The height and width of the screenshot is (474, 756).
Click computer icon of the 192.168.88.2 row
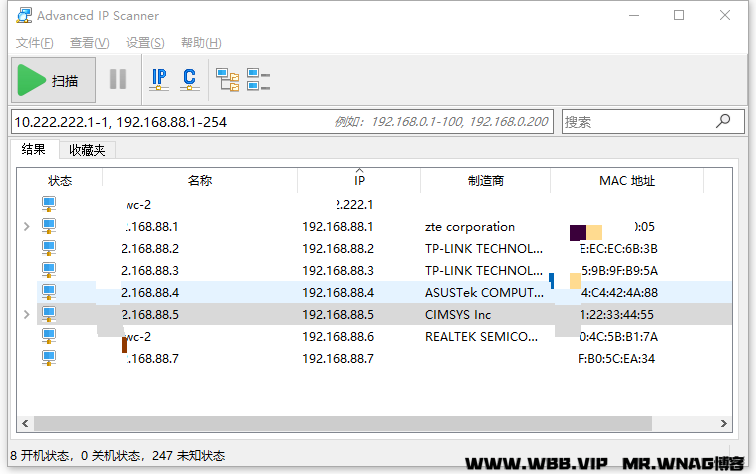point(49,248)
